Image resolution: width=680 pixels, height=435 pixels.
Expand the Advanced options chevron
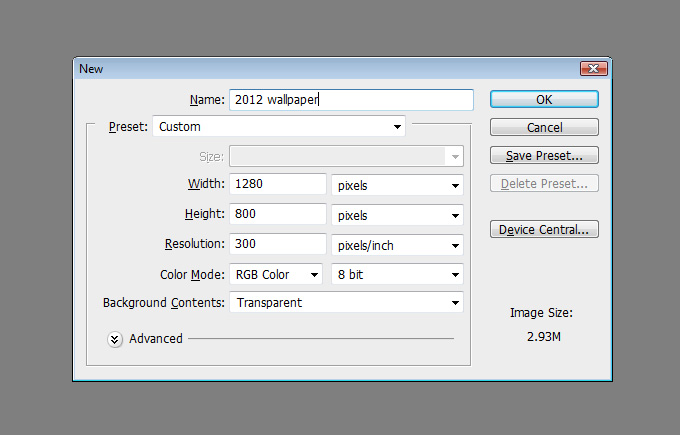pos(114,339)
